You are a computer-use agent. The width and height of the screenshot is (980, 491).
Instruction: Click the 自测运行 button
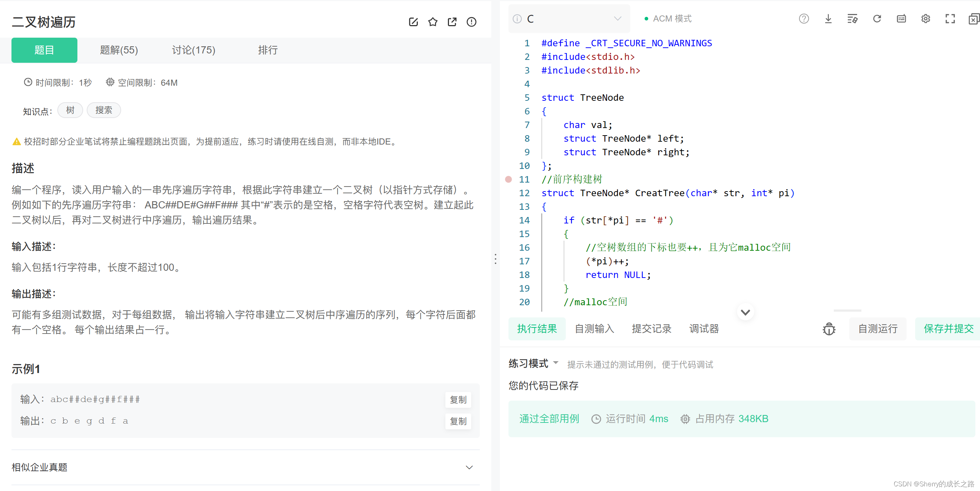[878, 329]
